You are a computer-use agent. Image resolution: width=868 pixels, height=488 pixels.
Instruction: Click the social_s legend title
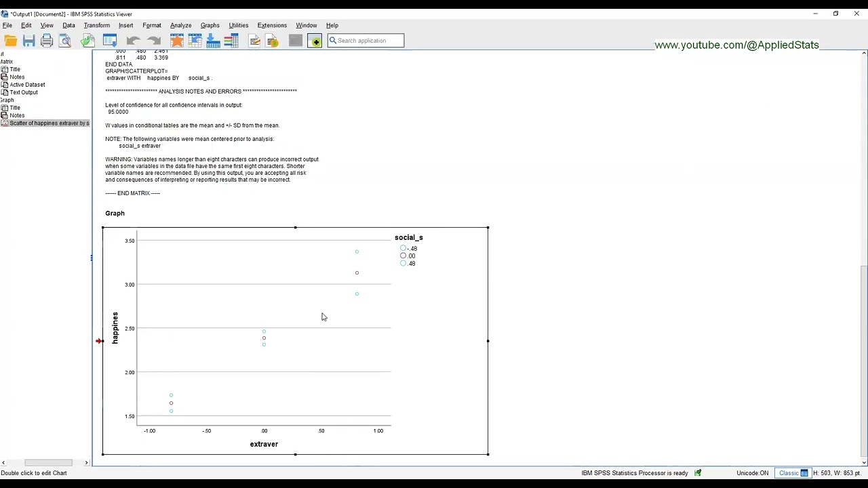pyautogui.click(x=409, y=237)
